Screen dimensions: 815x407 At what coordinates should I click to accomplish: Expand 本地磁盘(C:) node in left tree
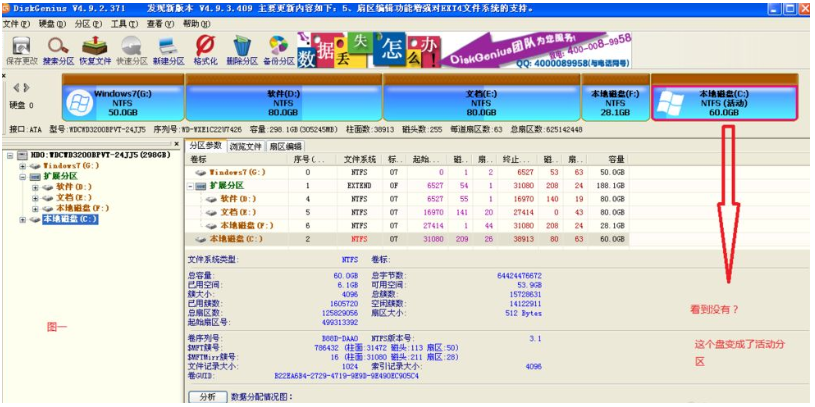[x=22, y=218]
